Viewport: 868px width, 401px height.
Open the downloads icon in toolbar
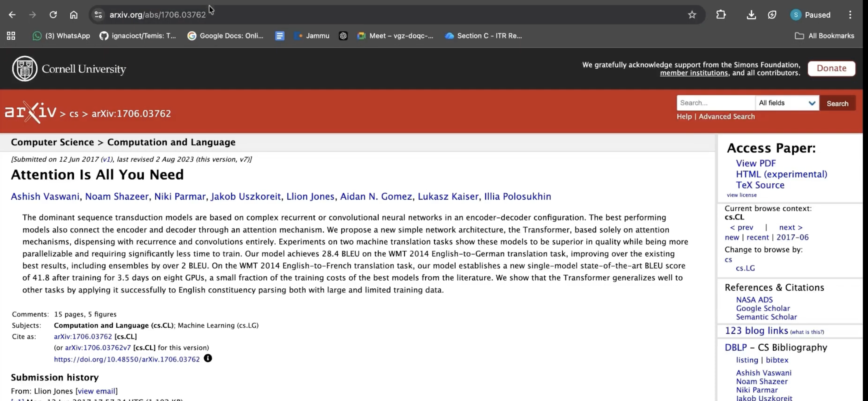click(x=751, y=15)
